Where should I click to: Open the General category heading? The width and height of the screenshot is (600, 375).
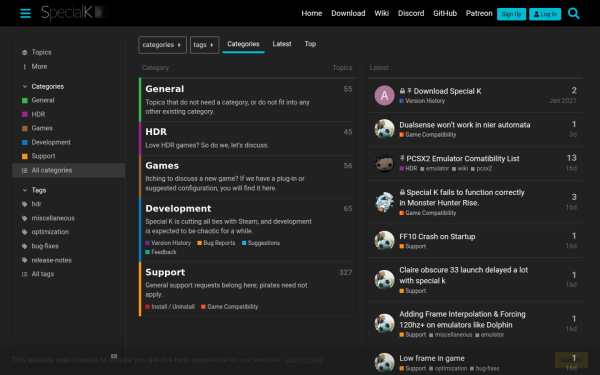165,89
